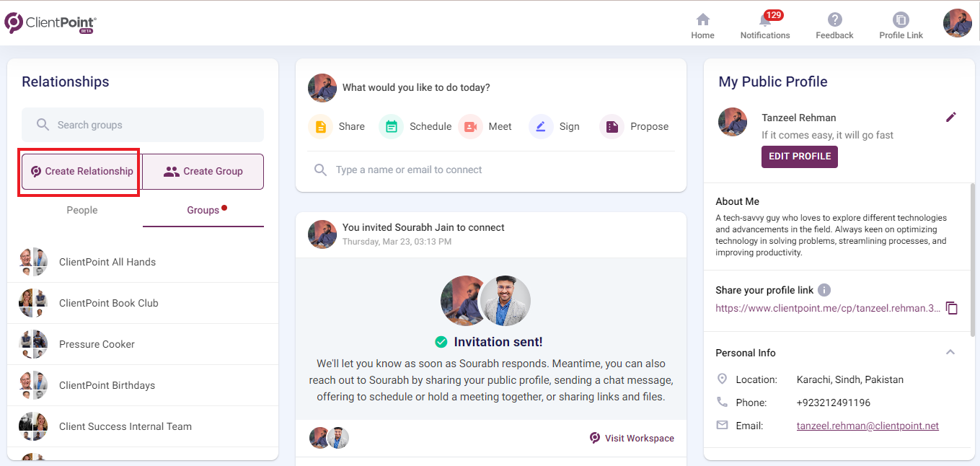Image resolution: width=980 pixels, height=466 pixels.
Task: Click the My Public Profile panel scrollbar
Action: tap(973, 260)
